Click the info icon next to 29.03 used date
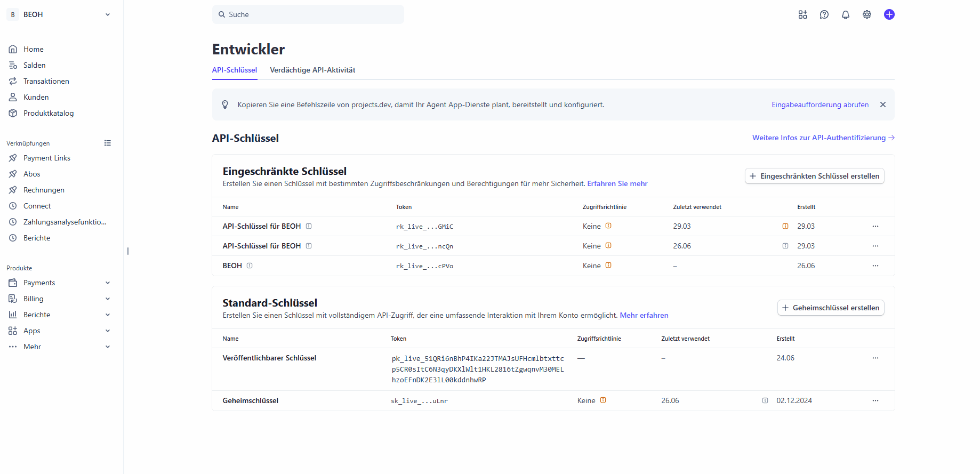980x474 pixels. click(x=785, y=226)
